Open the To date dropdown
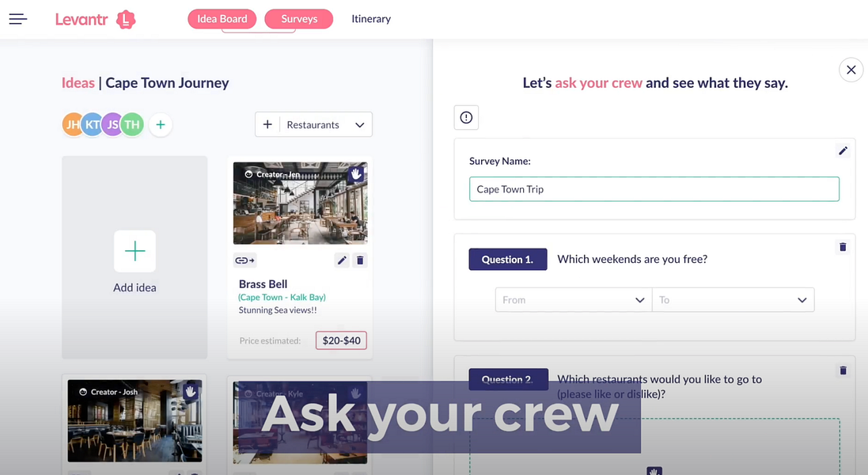Viewport: 868px width, 475px height. (x=733, y=299)
